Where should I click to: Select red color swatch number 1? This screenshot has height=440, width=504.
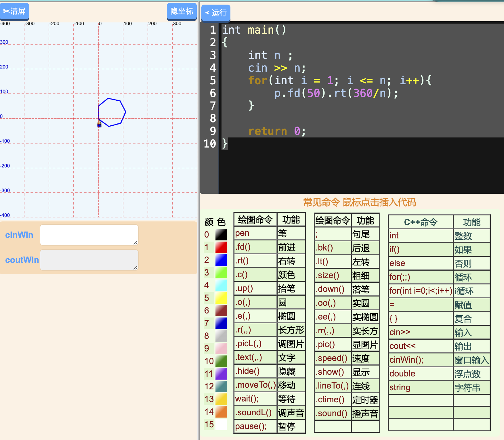tap(221, 247)
